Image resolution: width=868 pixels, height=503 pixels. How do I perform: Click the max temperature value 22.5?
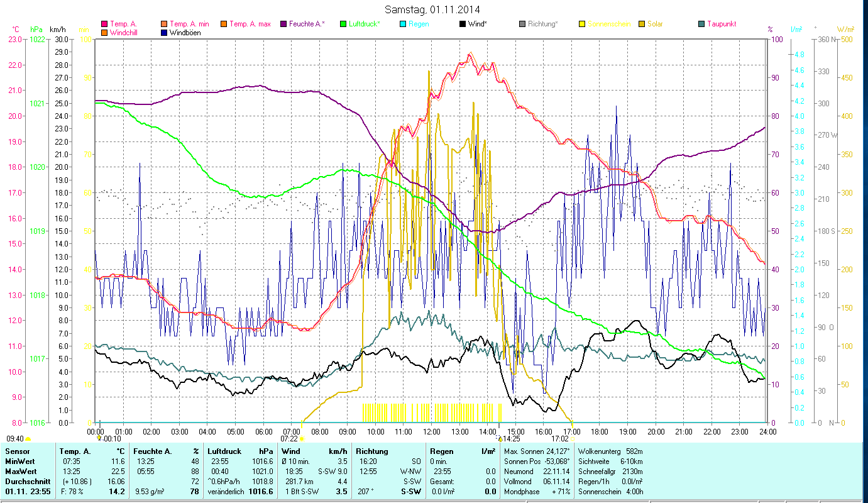pos(118,472)
